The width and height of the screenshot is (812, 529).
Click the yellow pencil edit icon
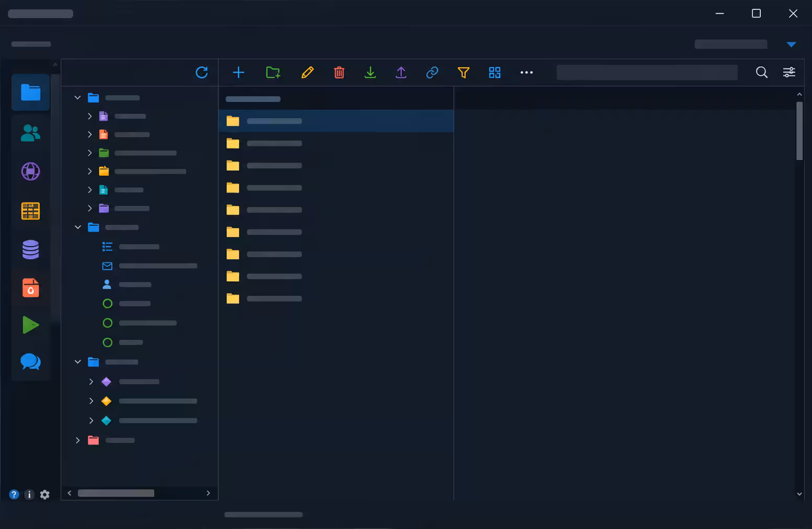point(307,72)
